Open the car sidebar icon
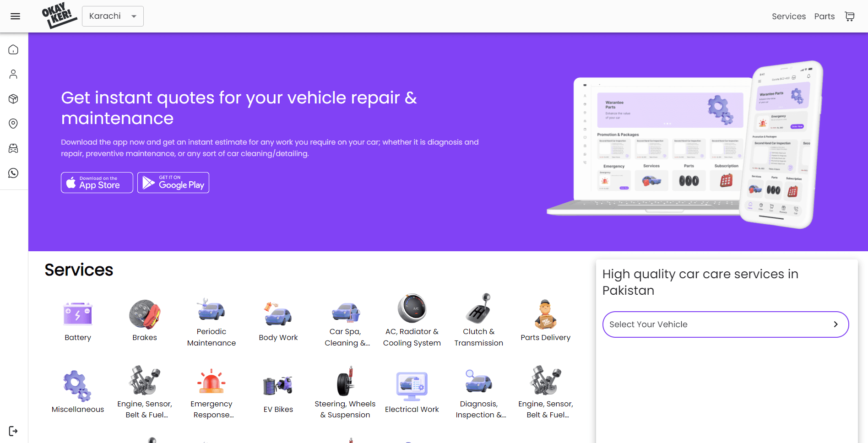Image resolution: width=868 pixels, height=443 pixels. [x=13, y=148]
